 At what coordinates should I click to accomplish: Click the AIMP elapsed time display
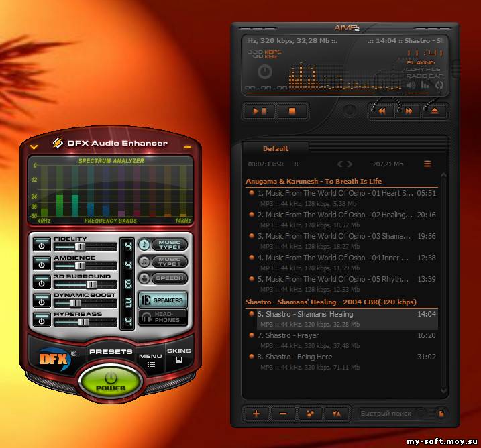[425, 54]
